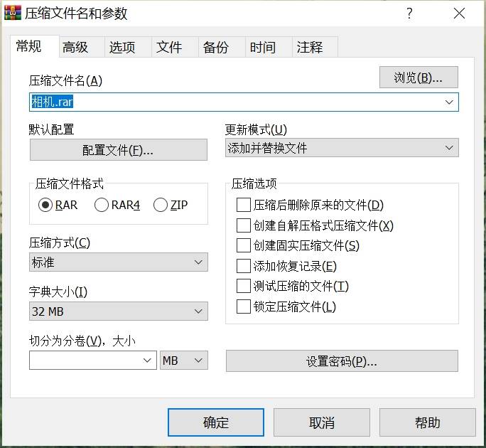
Task: Choose ZIP as archive format
Action: click(x=160, y=205)
